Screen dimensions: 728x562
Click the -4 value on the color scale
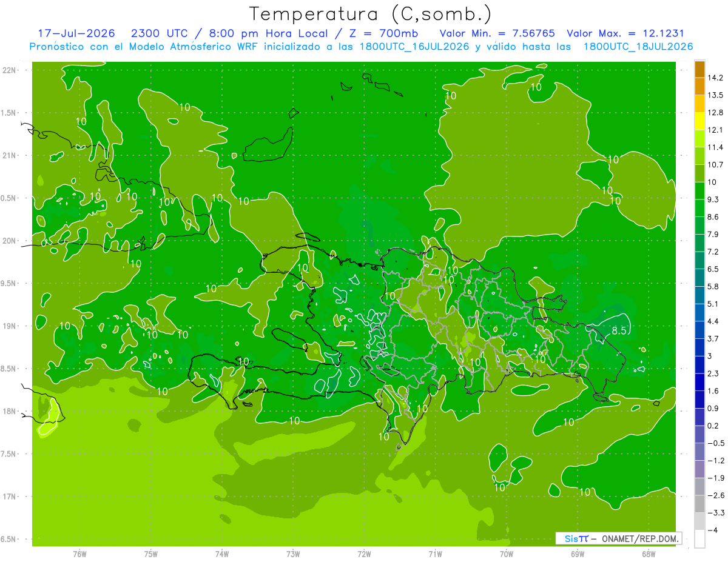point(712,530)
